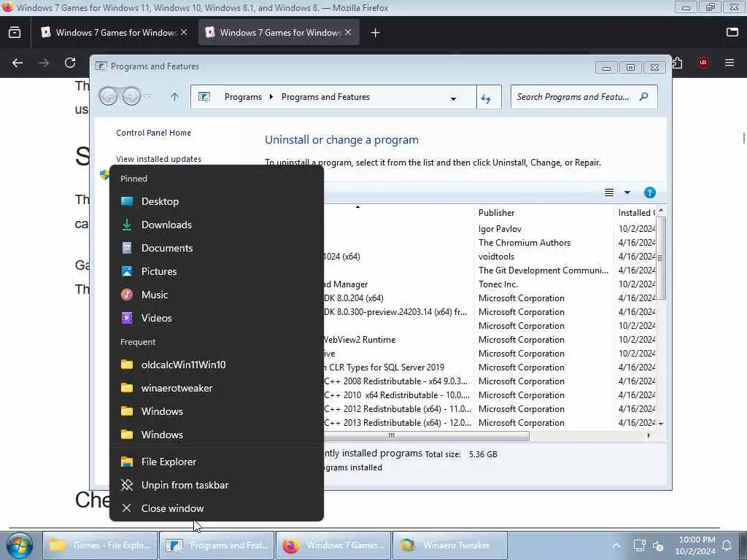Image resolution: width=747 pixels, height=560 pixels.
Task: Open Documents pinned folder
Action: (216, 248)
